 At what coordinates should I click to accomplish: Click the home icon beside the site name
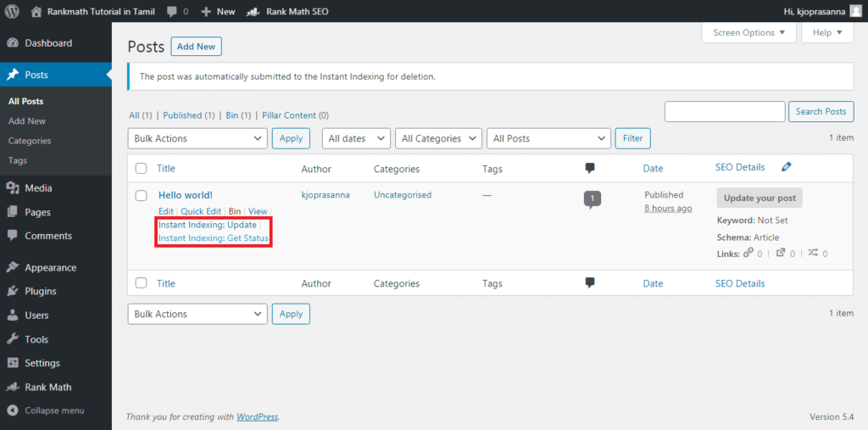(36, 11)
